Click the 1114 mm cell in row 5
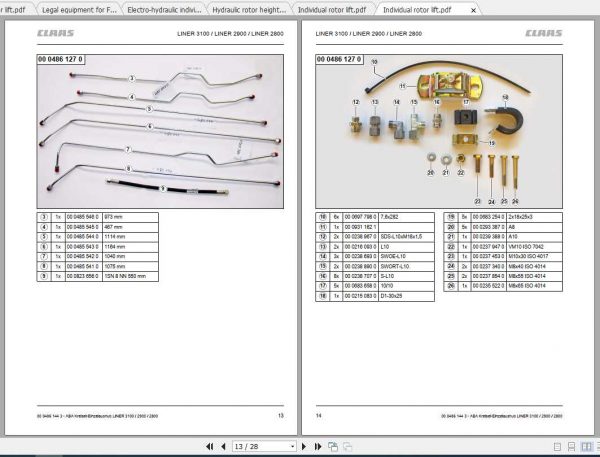 coord(130,237)
